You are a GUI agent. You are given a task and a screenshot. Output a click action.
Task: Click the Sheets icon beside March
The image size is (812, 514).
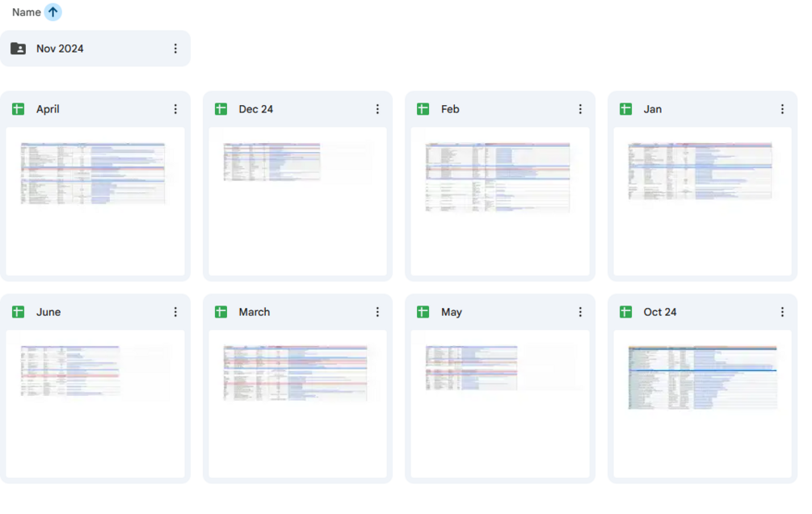tap(221, 312)
